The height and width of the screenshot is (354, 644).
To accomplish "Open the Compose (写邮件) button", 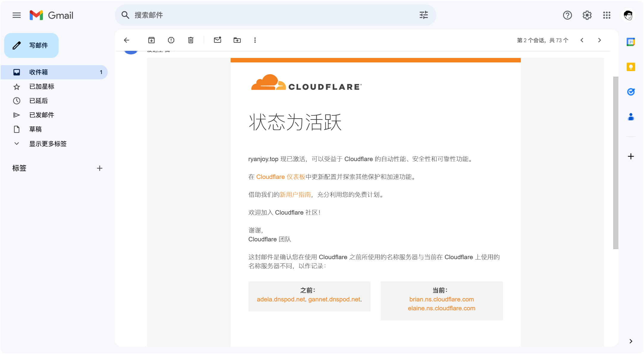I will [x=31, y=45].
